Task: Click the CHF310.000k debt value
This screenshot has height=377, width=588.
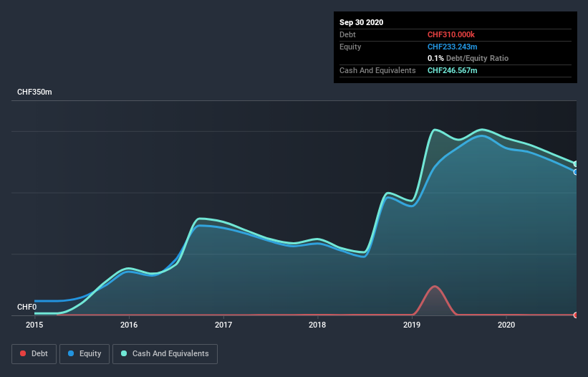Action: (451, 34)
